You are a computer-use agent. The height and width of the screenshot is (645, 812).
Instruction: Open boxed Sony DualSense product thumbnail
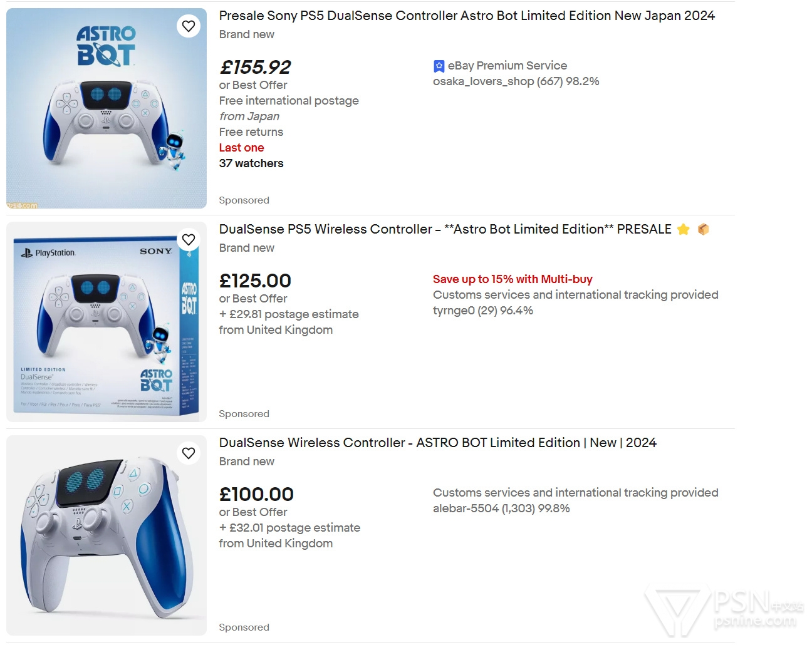pyautogui.click(x=107, y=322)
